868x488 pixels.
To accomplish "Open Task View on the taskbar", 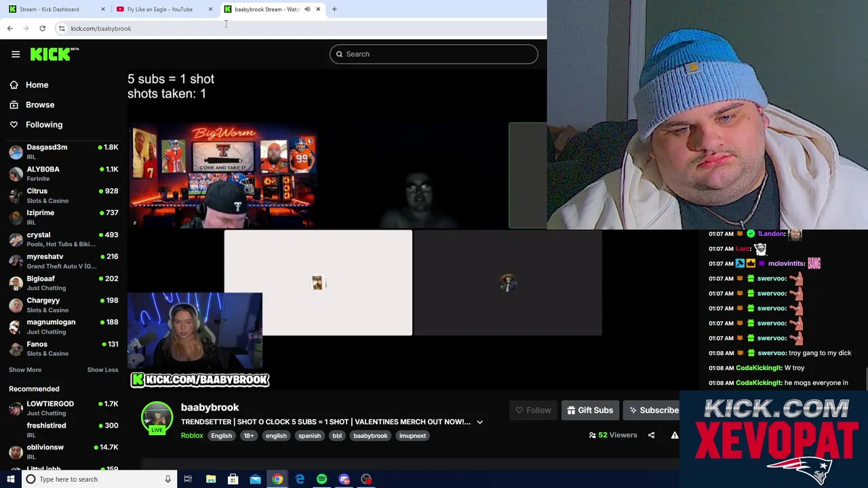I will (188, 479).
